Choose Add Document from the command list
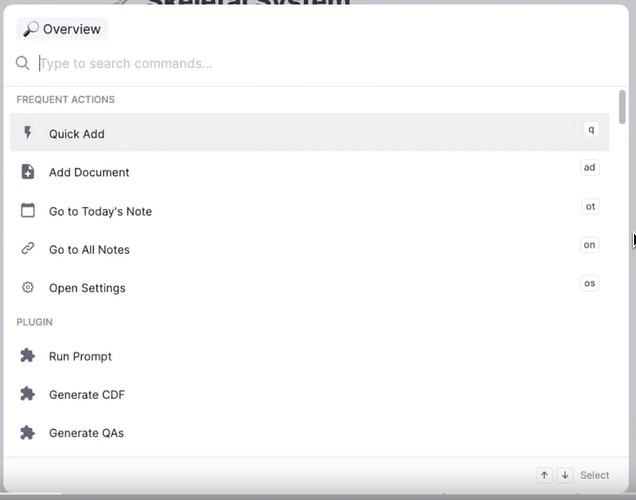Image resolution: width=636 pixels, height=500 pixels. tap(309, 172)
